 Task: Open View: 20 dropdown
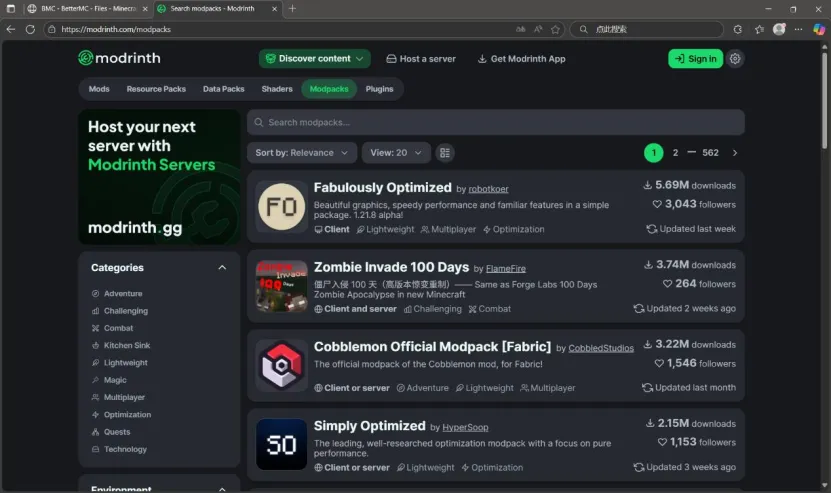tap(396, 153)
